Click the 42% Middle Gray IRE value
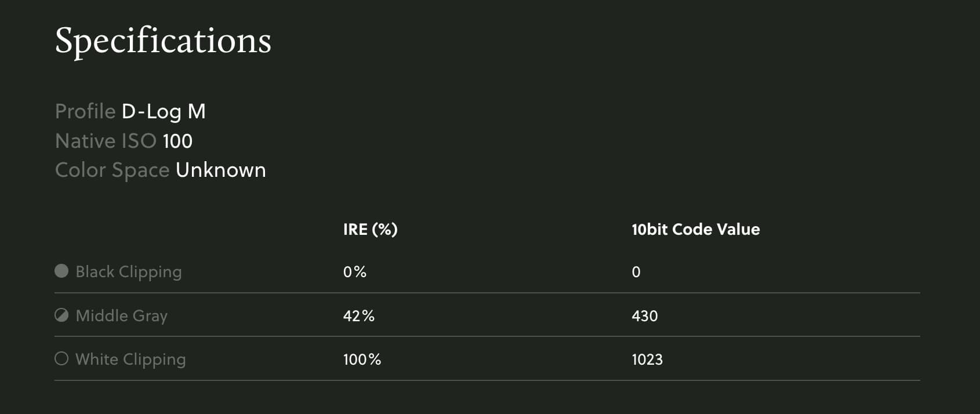The height and width of the screenshot is (414, 980). [359, 316]
